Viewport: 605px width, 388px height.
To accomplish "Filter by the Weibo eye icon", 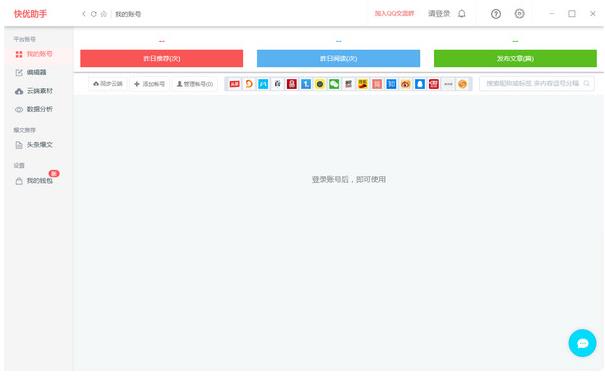I will point(406,84).
